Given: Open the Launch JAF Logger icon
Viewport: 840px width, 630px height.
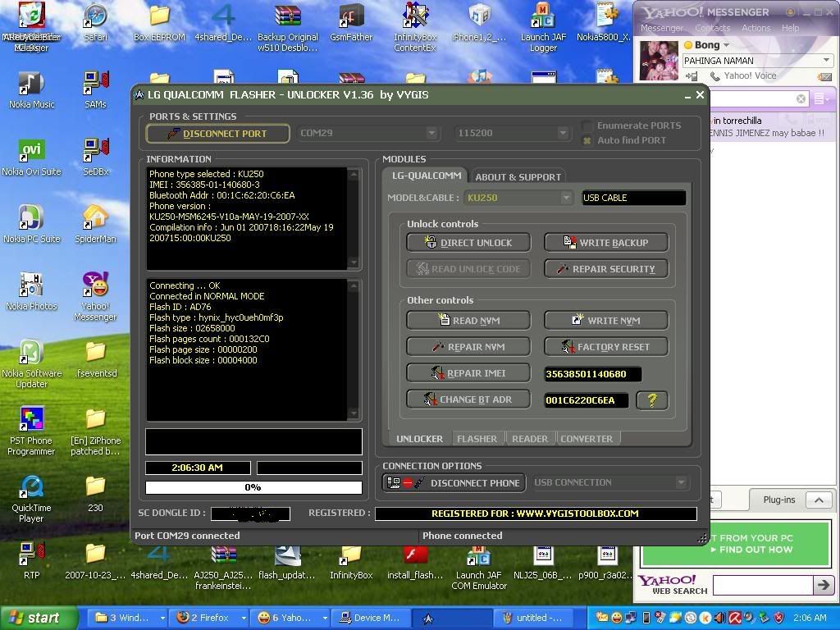Looking at the screenshot, I should point(543,27).
